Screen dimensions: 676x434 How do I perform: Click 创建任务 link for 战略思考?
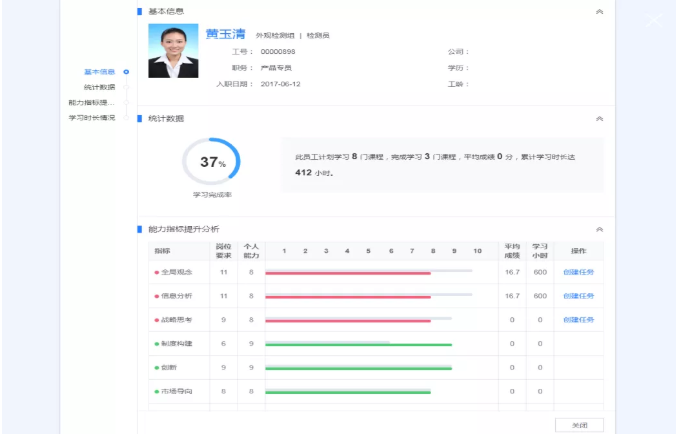coord(578,320)
